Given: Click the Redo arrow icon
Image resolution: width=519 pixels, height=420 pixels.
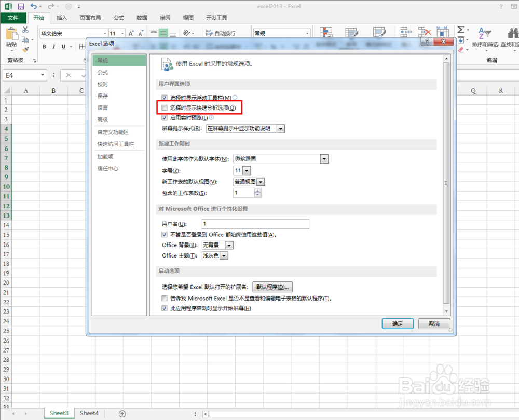Looking at the screenshot, I should (x=51, y=6).
